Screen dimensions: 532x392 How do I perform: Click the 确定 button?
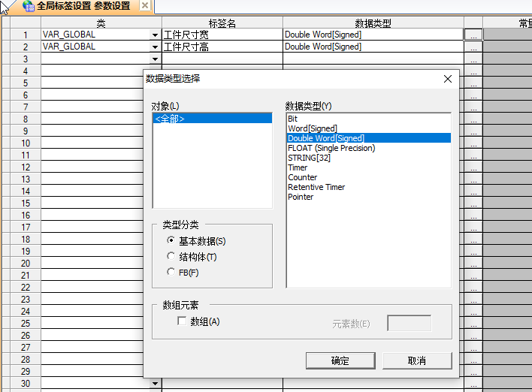pyautogui.click(x=340, y=360)
